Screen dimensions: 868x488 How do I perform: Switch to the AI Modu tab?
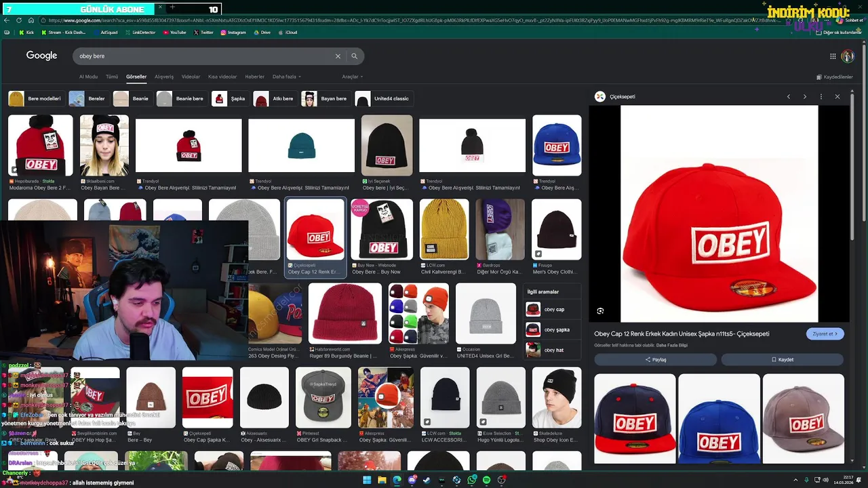(x=88, y=77)
